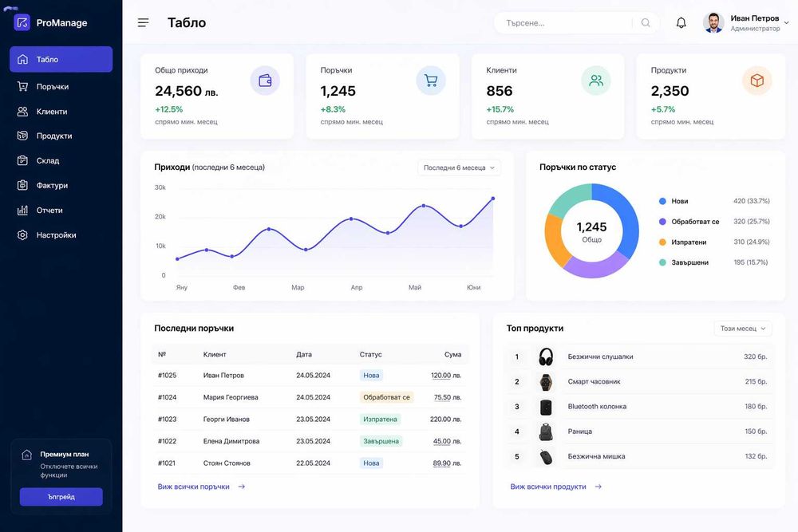
Task: Toggle the hamburger sidebar menu icon
Action: [x=144, y=23]
